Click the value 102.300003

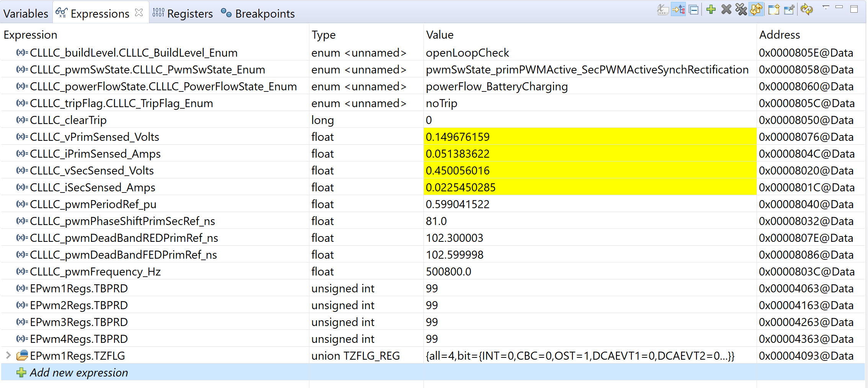tap(454, 238)
